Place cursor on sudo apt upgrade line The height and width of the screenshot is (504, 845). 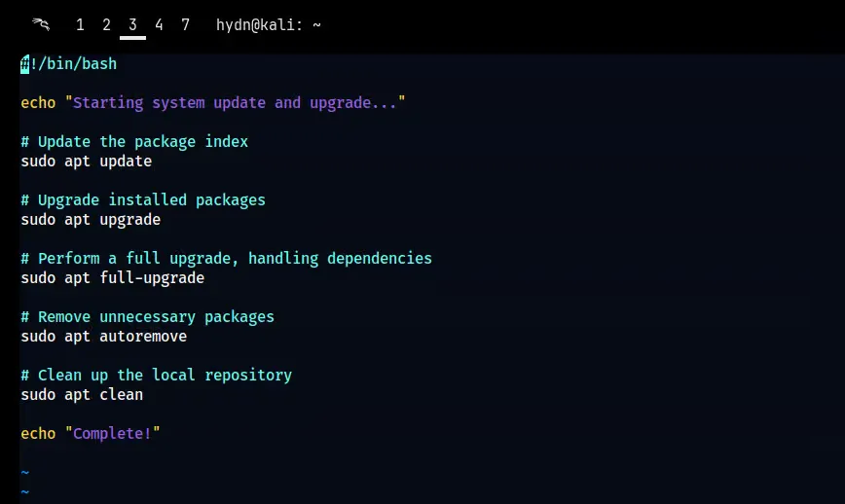tap(91, 219)
